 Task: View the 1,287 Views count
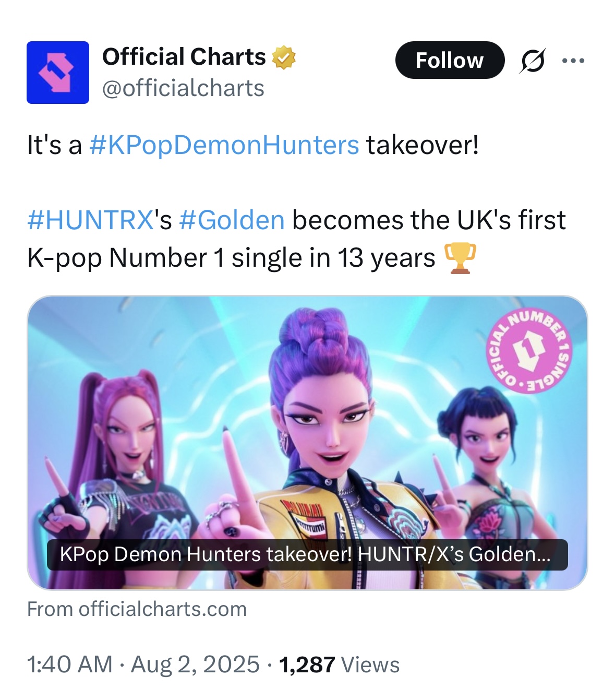[339, 665]
